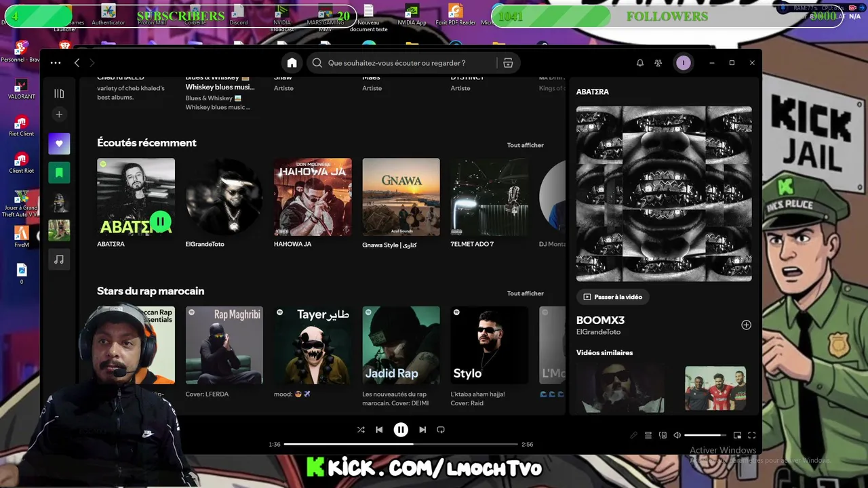Seek within the song progress bar
The image size is (868, 488).
click(401, 444)
